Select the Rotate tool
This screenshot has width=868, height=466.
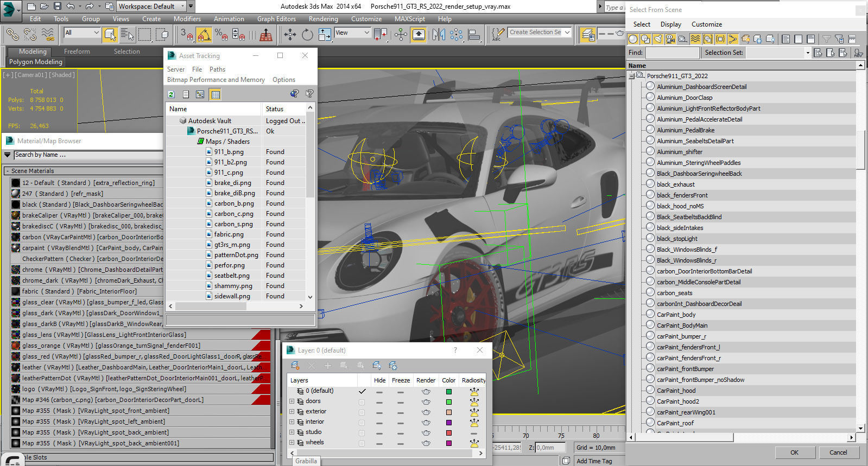coord(307,35)
